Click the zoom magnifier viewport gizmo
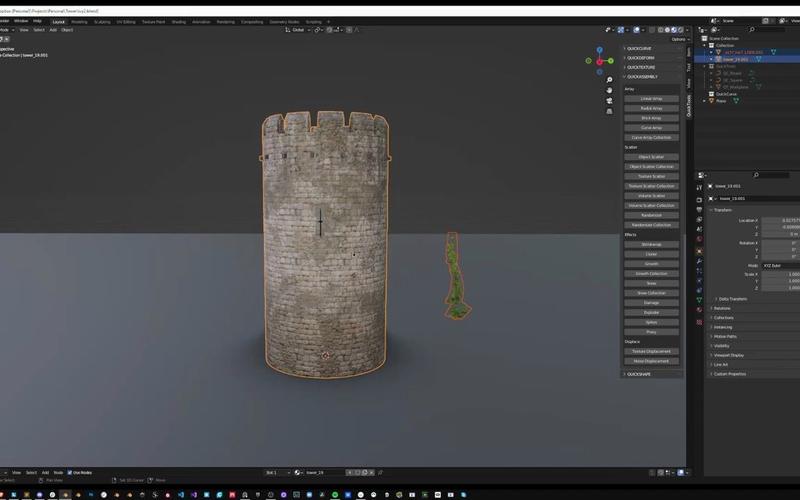800x500 pixels. point(609,80)
